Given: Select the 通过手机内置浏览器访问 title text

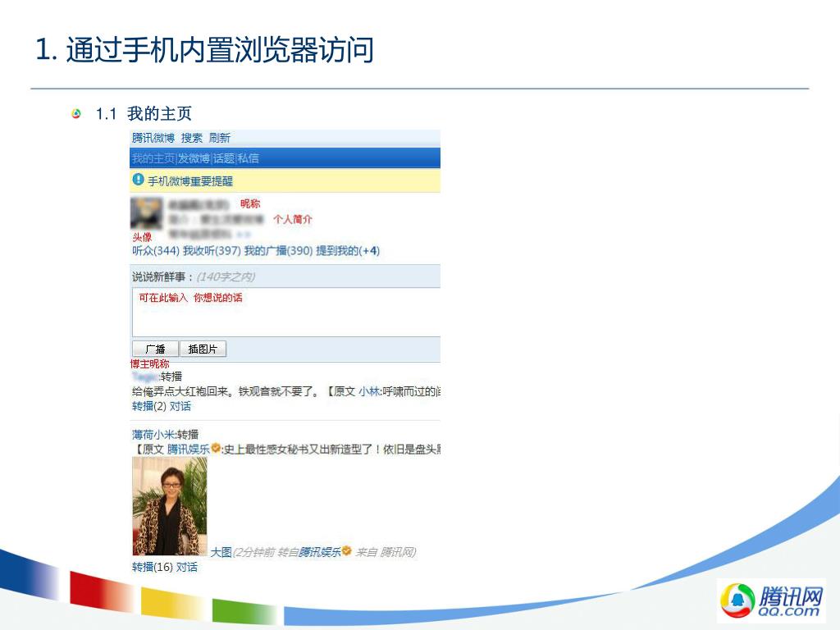Looking at the screenshot, I should pyautogui.click(x=220, y=50).
